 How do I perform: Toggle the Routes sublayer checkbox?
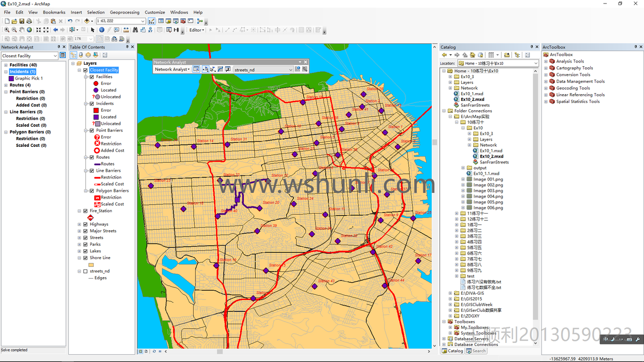click(x=92, y=158)
